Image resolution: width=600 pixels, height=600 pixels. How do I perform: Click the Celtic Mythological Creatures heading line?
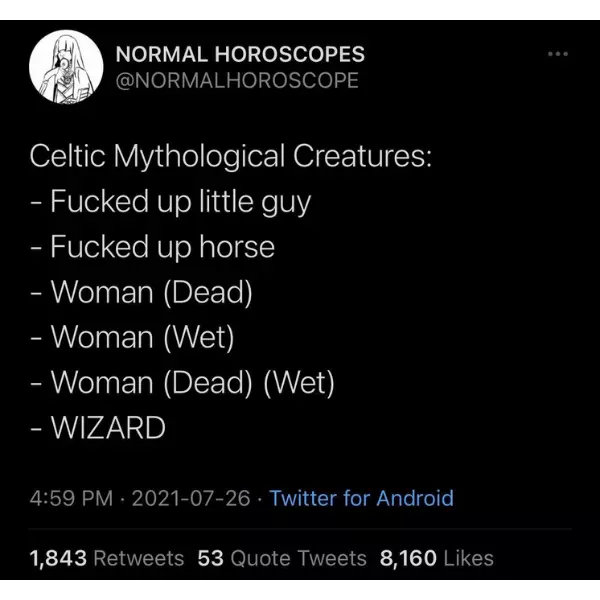coord(230,157)
